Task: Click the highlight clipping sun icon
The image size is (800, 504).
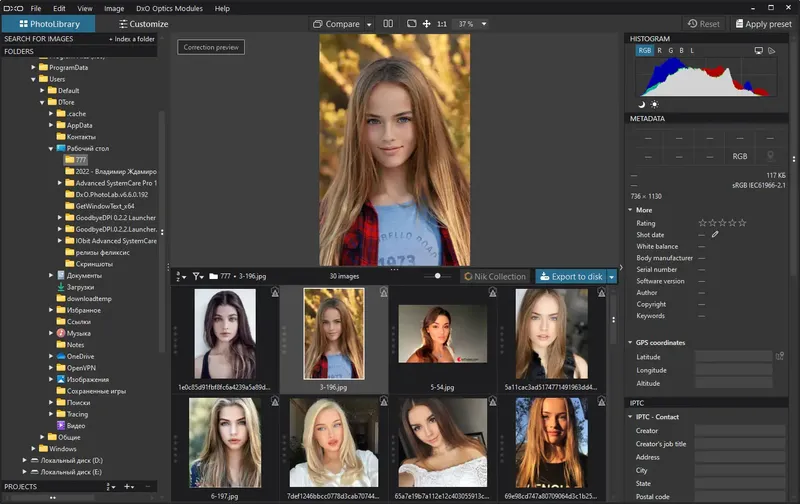Action: [655, 104]
